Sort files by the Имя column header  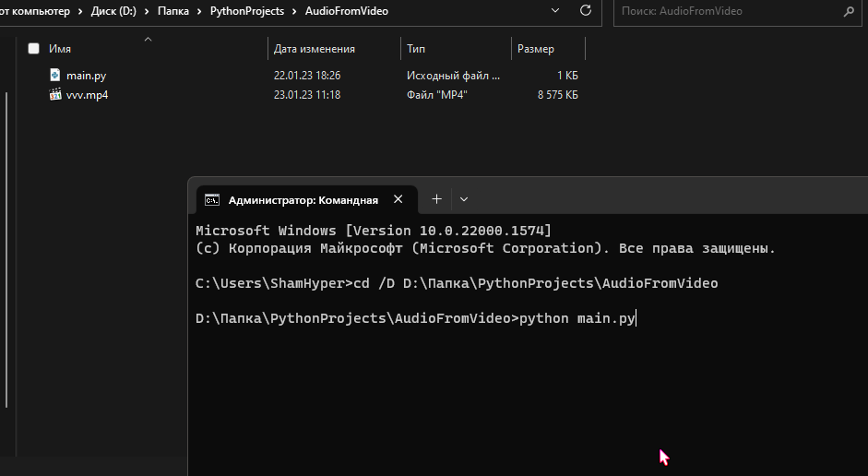[x=60, y=49]
